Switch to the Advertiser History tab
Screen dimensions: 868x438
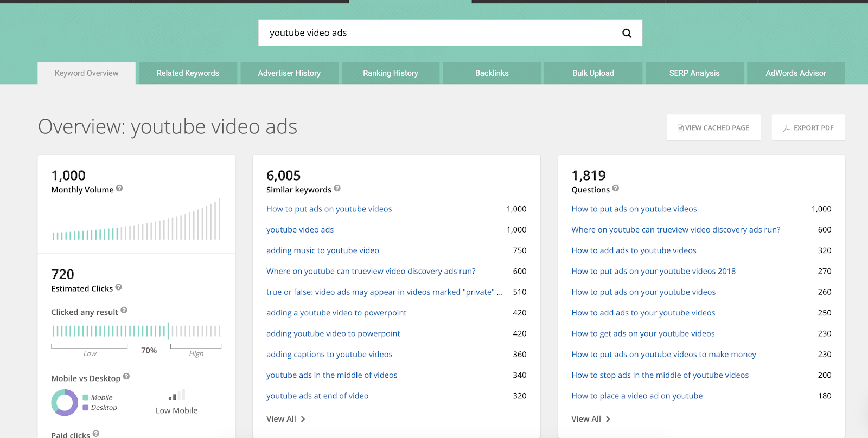click(289, 73)
